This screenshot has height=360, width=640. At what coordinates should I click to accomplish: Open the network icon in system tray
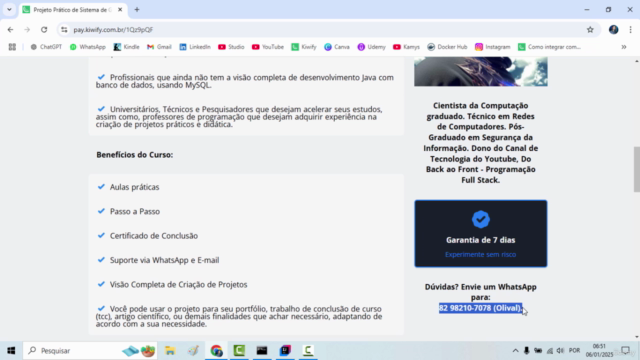(x=550, y=351)
